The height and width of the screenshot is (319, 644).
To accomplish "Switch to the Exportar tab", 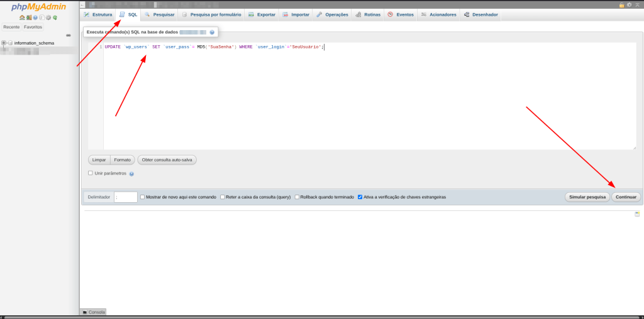I will click(261, 14).
